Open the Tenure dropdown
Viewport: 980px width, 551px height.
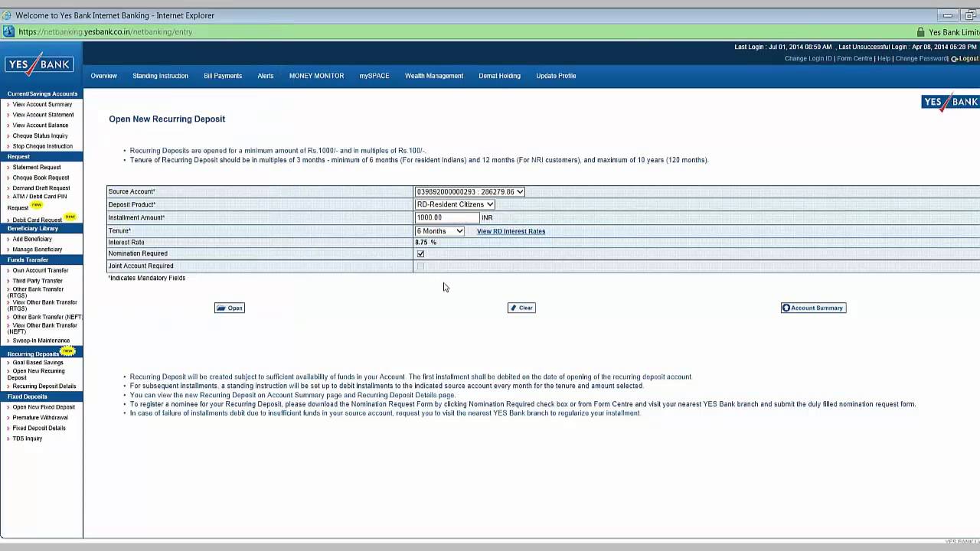439,230
